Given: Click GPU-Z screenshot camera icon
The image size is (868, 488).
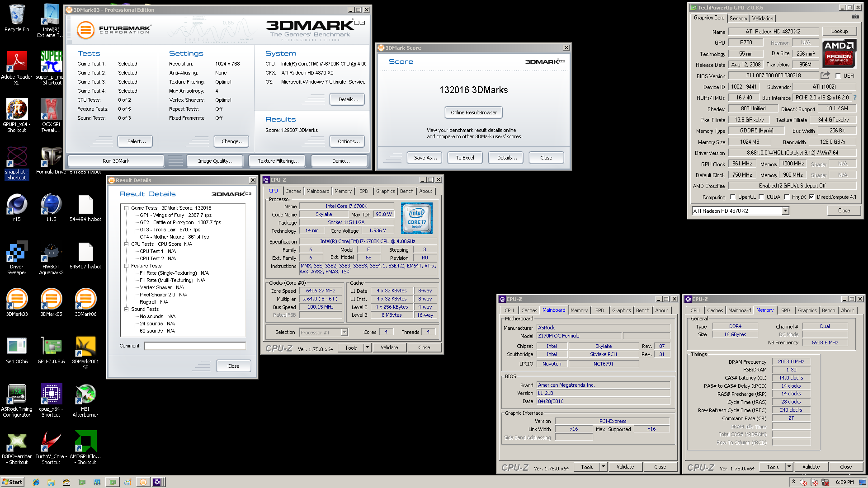Looking at the screenshot, I should (855, 17).
